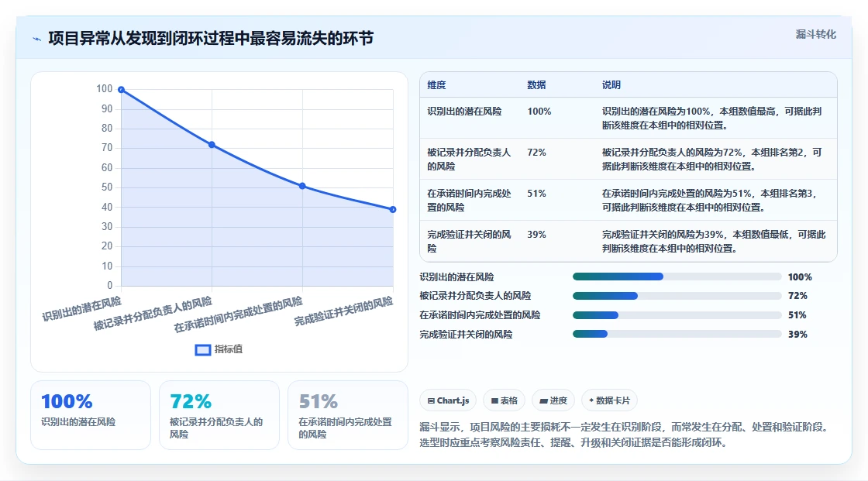This screenshot has height=481, width=868.
Task: Click the page title about 项目异常
Action: (211, 38)
